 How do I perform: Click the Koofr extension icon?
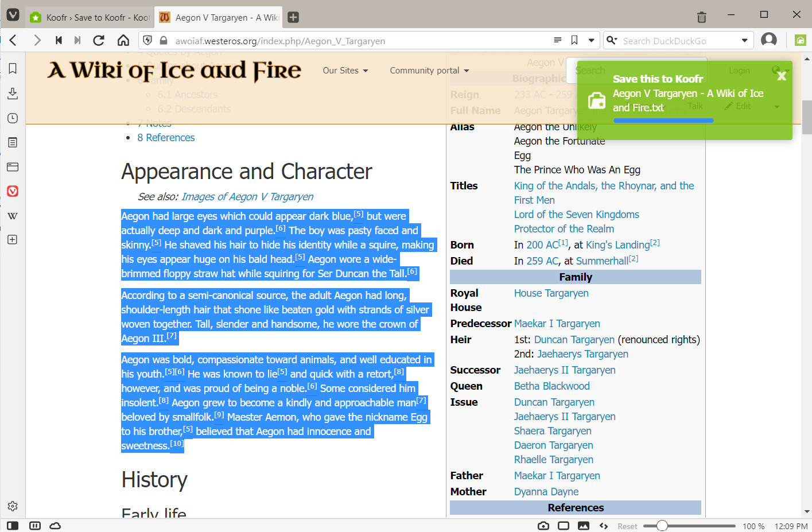[x=800, y=40]
